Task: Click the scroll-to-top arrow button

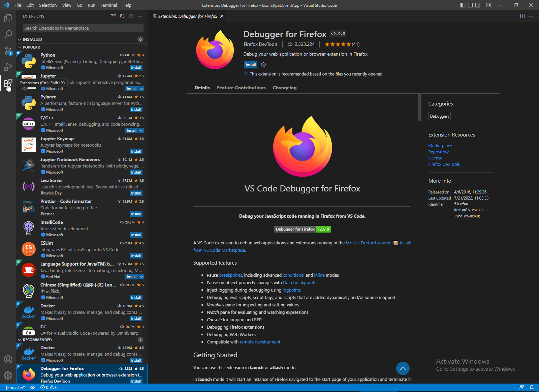Action: click(403, 368)
